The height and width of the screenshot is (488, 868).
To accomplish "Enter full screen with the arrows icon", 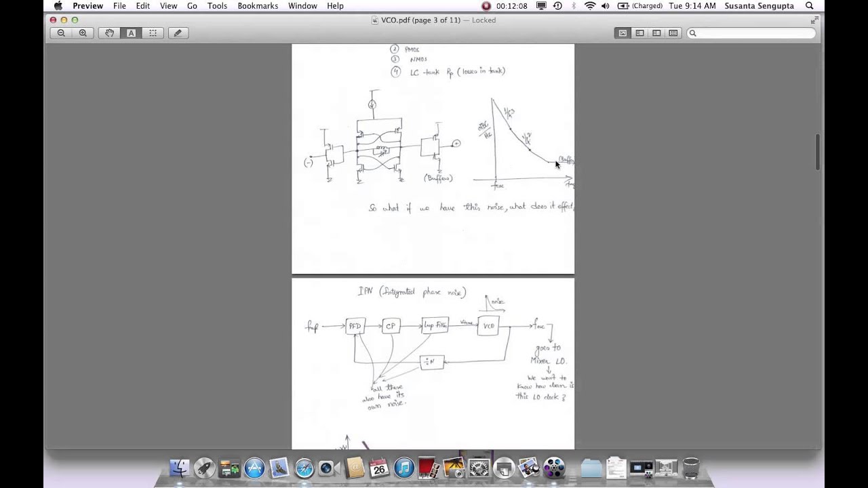I will point(814,20).
